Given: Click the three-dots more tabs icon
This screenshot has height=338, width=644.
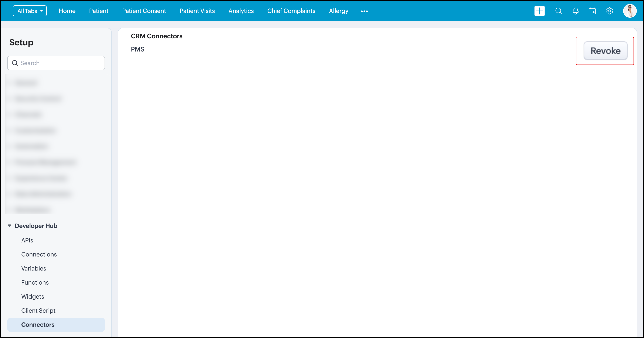Looking at the screenshot, I should 364,11.
